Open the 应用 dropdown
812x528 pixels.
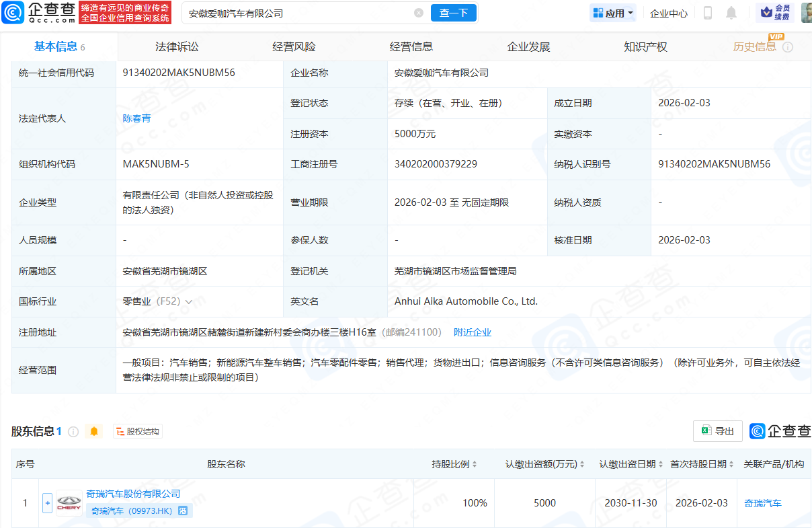coord(612,12)
